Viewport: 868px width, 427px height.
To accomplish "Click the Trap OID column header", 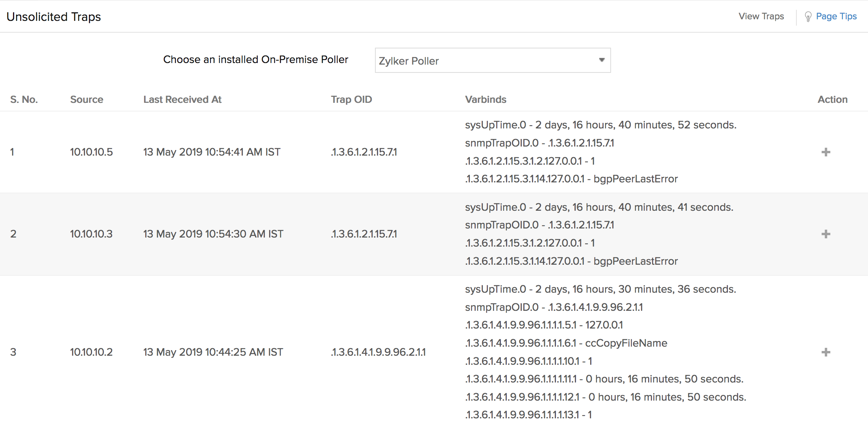I will tap(351, 100).
